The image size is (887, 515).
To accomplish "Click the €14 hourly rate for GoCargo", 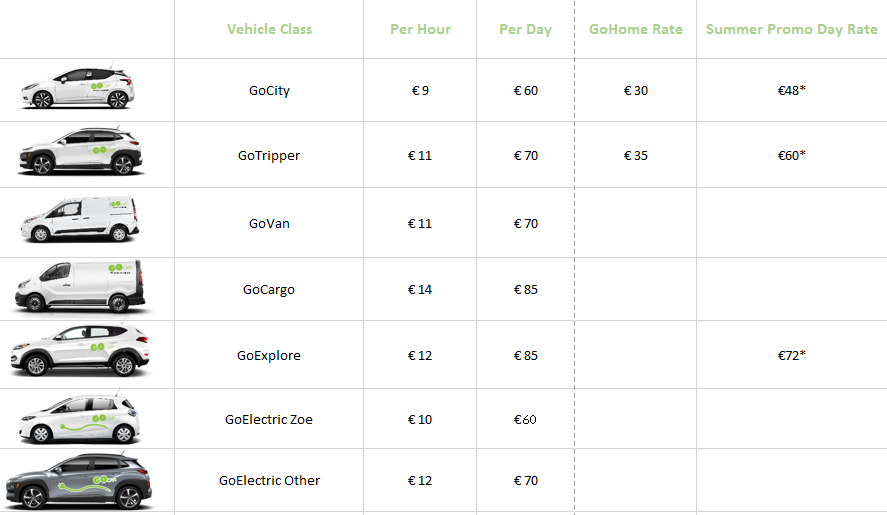I will click(x=420, y=290).
